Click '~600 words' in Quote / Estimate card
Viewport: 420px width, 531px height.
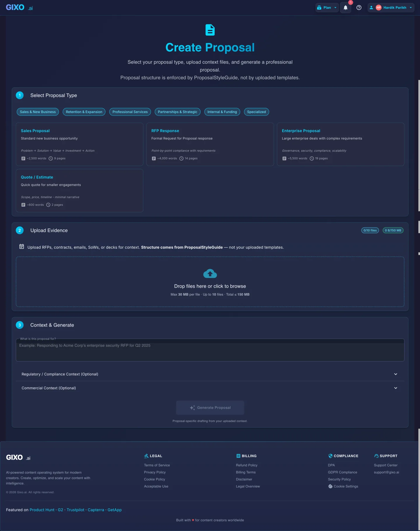tap(35, 205)
